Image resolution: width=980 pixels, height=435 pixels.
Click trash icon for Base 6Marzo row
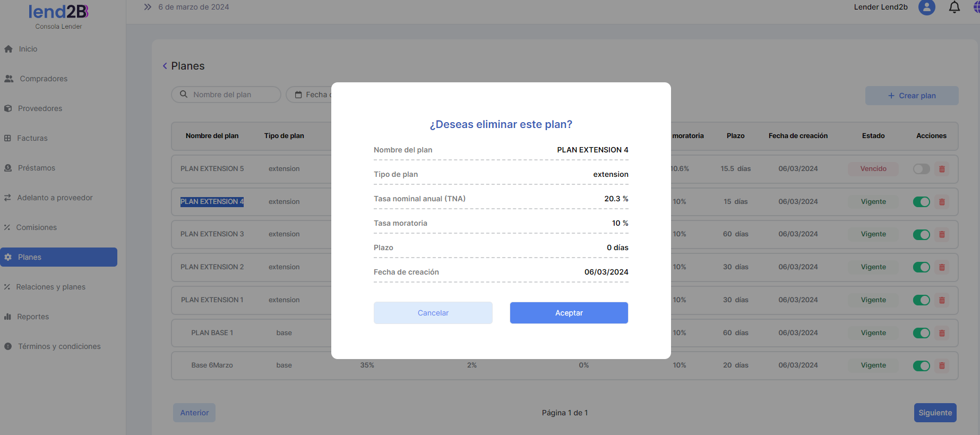point(942,365)
